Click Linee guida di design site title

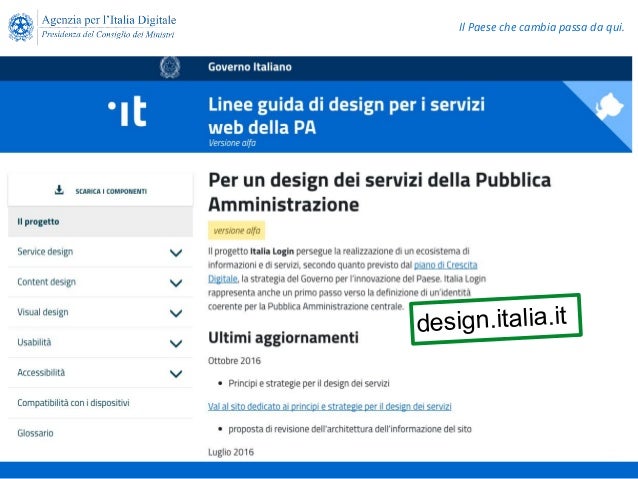(346, 116)
